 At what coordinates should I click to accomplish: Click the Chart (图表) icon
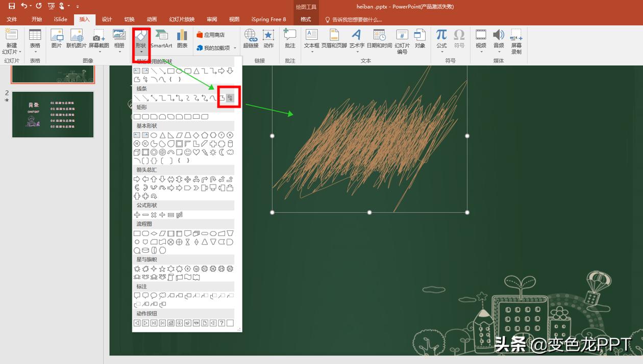pos(182,39)
